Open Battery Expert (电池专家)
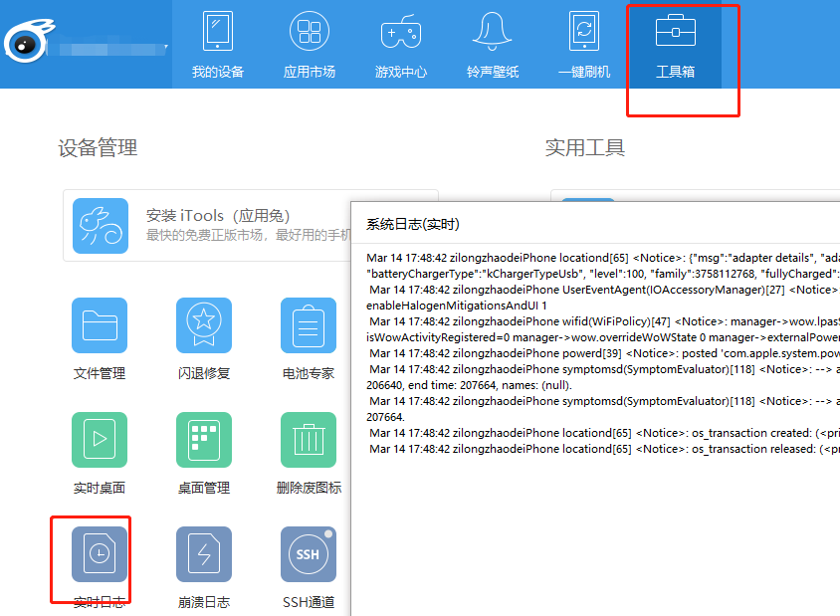 [309, 325]
